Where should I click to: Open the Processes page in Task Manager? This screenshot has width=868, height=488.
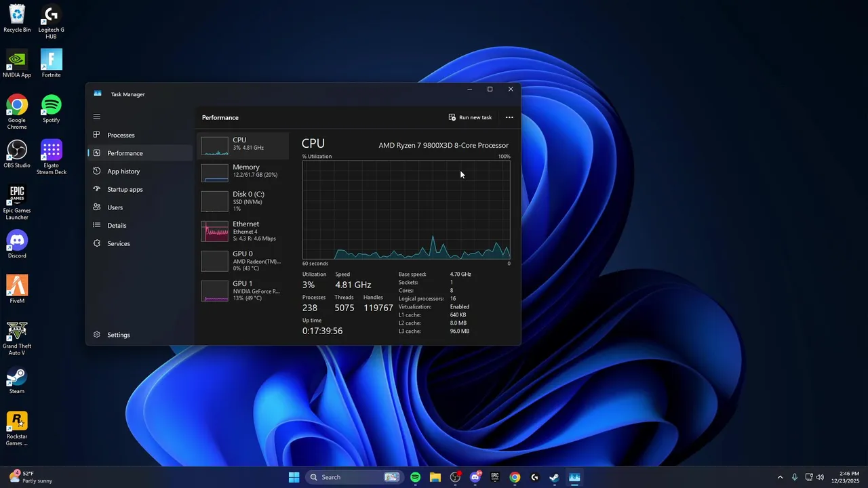[x=140, y=135]
